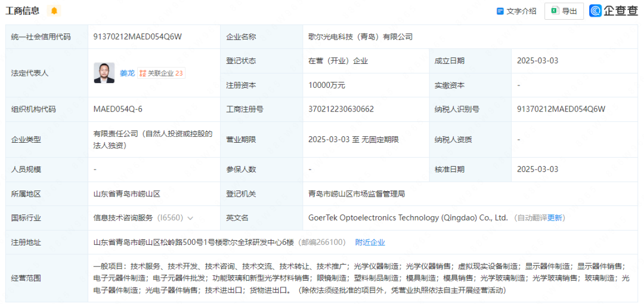Screen dimensions: 644x304
Task: Select credit code 91370212MAED054Q6W in first row
Action: tap(138, 36)
